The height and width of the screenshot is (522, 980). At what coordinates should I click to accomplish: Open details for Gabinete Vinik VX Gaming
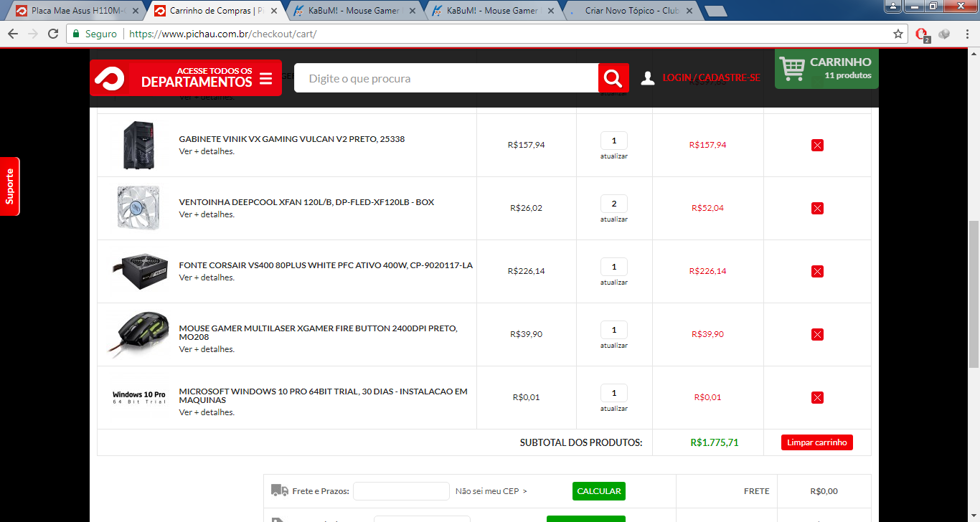tap(207, 151)
